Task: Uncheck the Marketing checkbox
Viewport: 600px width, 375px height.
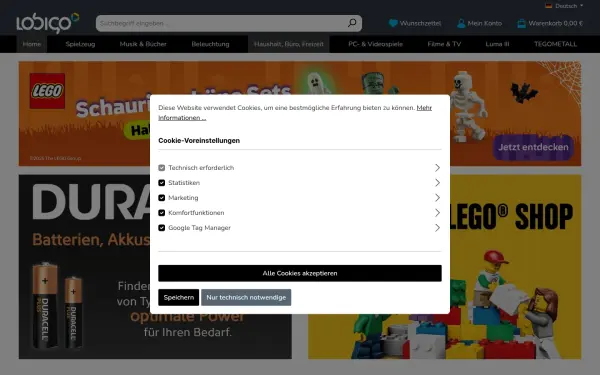Action: point(161,198)
